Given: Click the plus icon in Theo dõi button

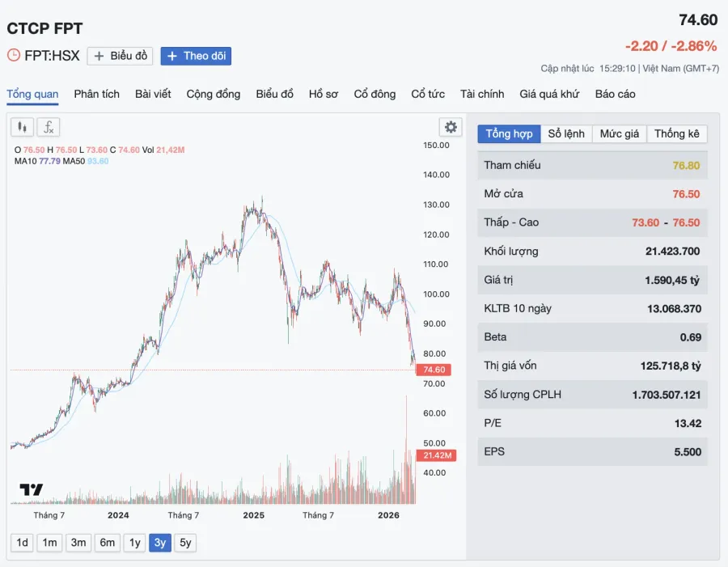Looking at the screenshot, I should tap(171, 56).
